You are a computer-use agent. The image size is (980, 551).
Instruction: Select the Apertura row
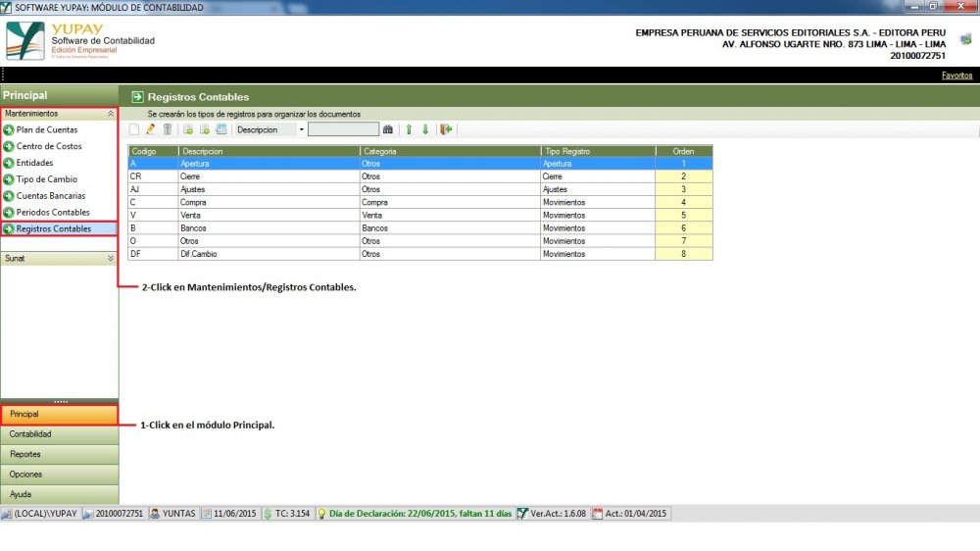pos(420,164)
